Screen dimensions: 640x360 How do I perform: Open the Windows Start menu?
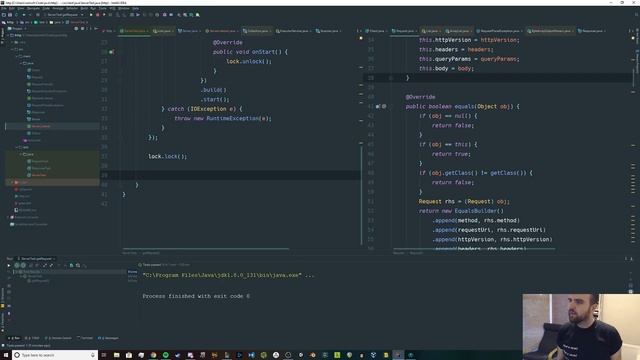pyautogui.click(x=5, y=355)
